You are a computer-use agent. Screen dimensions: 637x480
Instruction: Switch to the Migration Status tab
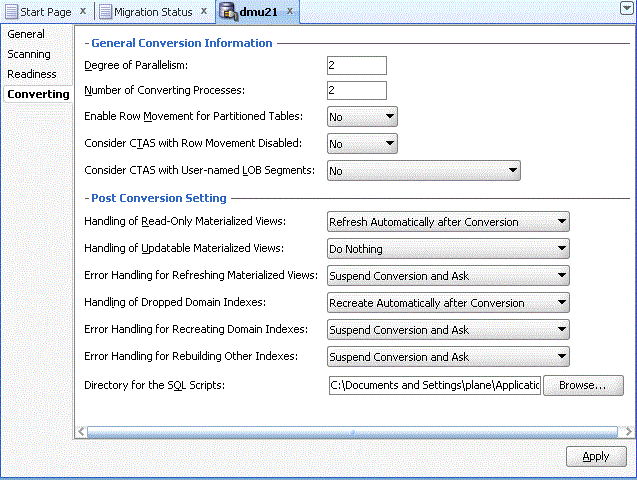click(x=153, y=12)
